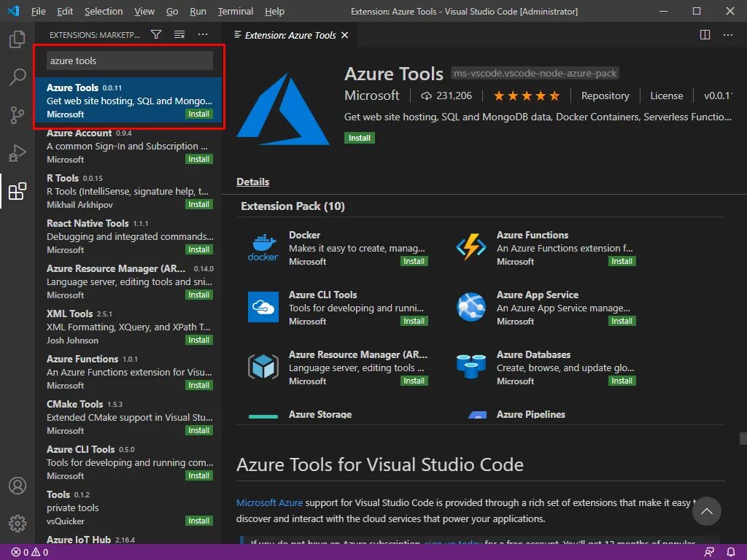Open Extensions panel more actions menu
The width and height of the screenshot is (747, 560).
pyautogui.click(x=203, y=34)
